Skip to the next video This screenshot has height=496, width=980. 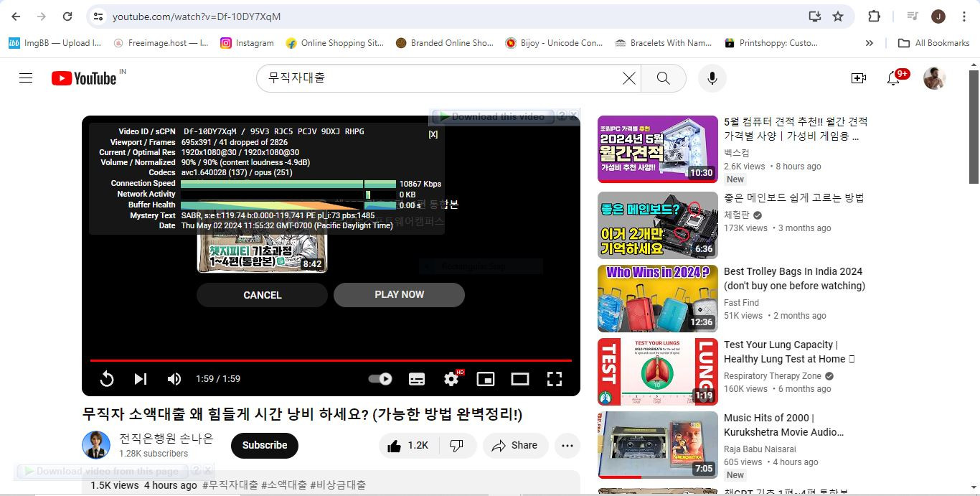[141, 379]
